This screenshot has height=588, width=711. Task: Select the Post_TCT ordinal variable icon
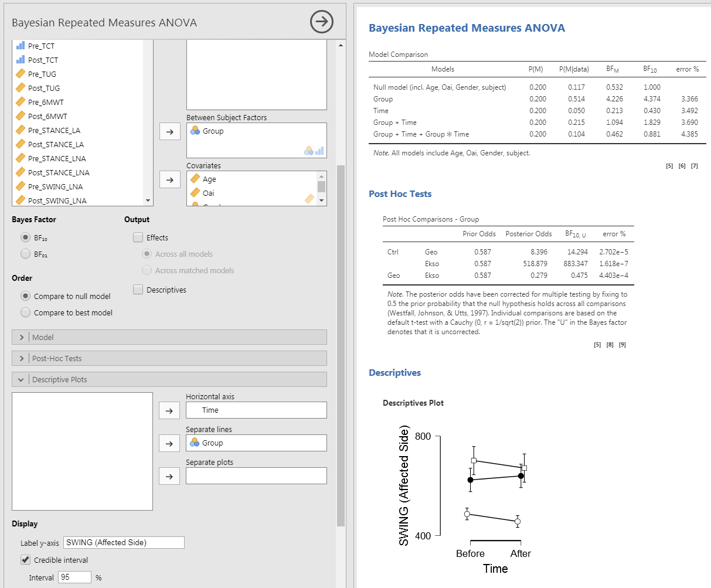pyautogui.click(x=21, y=60)
